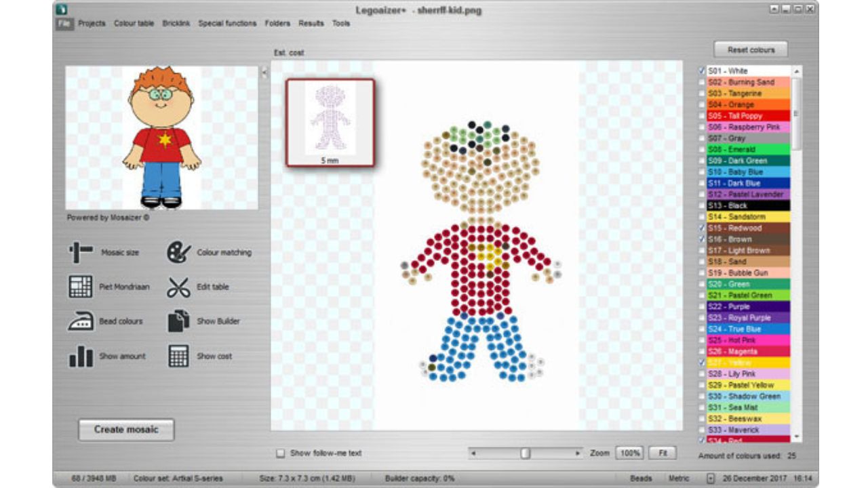Click the Show amount bar chart icon
This screenshot has height=488, width=868.
click(81, 356)
